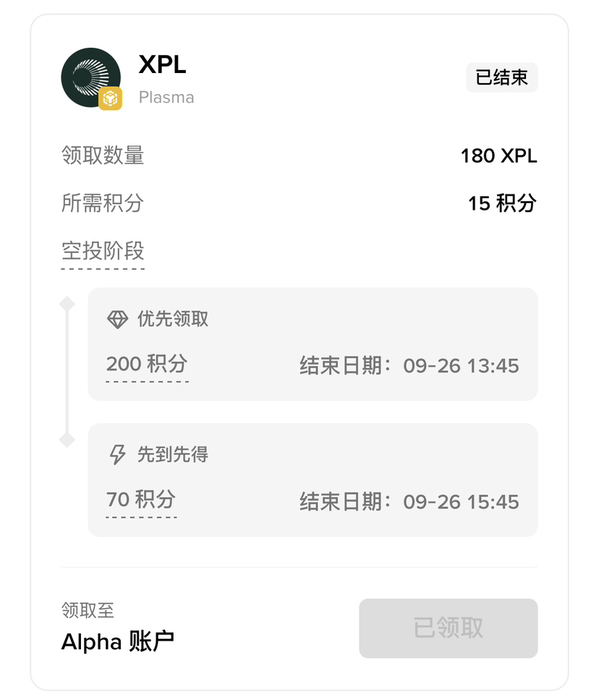Image resolution: width=599 pixels, height=700 pixels.
Task: Click the lightning bolt icon beside 先到先得
Action: tap(117, 455)
